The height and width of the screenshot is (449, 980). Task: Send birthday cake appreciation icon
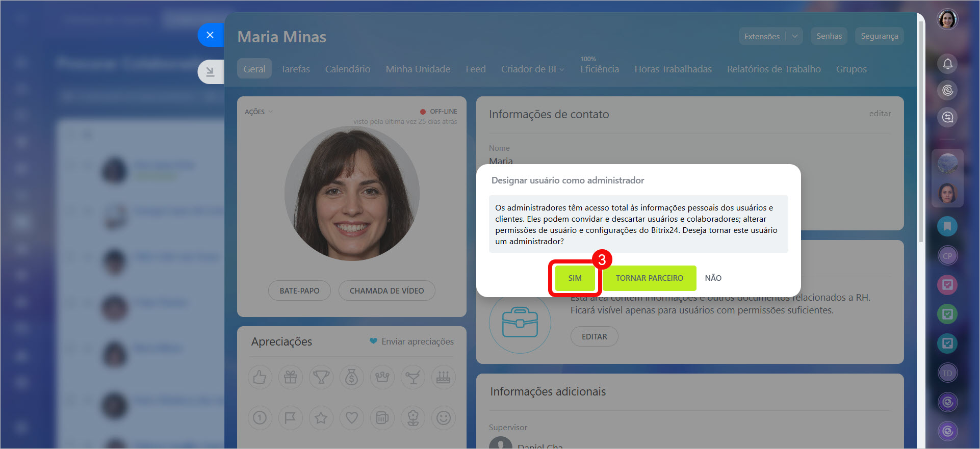point(444,377)
